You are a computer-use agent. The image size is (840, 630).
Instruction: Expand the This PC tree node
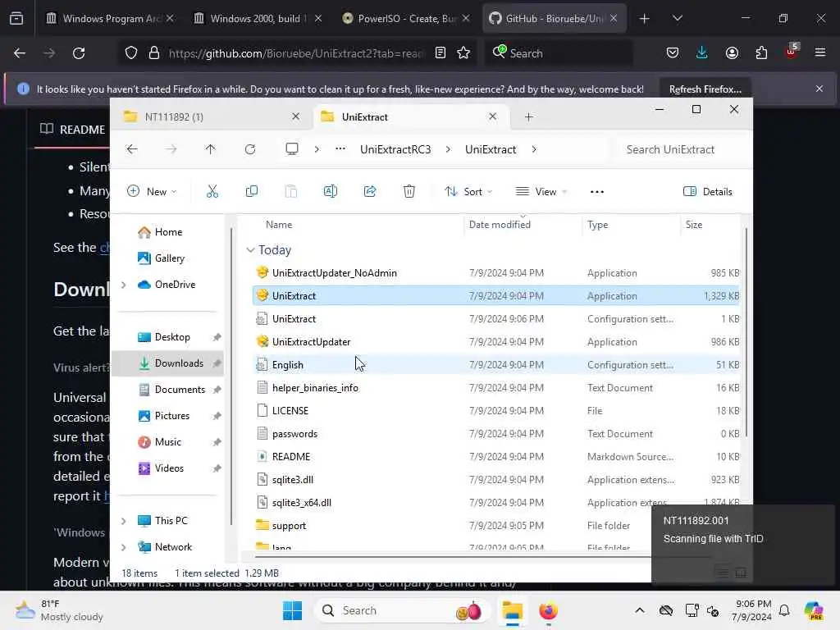(124, 521)
